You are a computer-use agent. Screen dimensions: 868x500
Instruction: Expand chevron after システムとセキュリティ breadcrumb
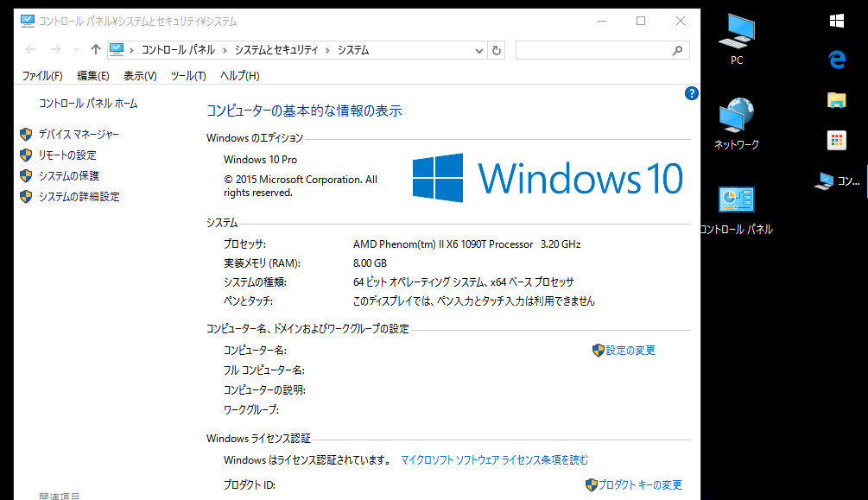pyautogui.click(x=327, y=50)
